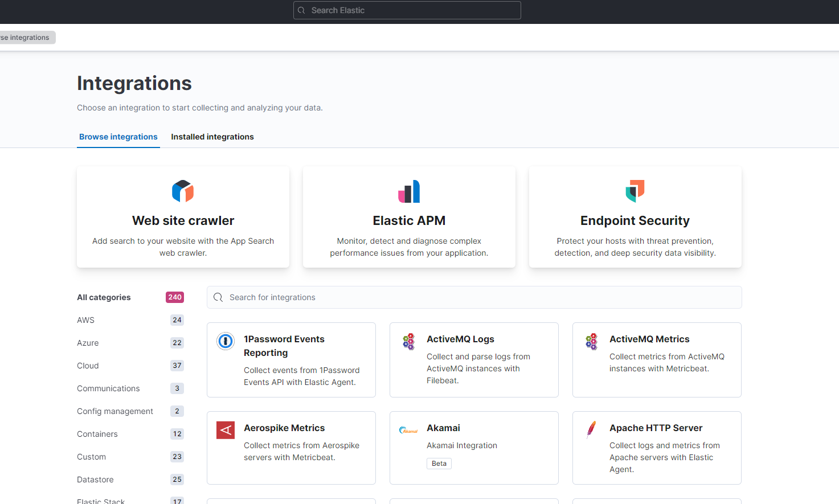Click the ActiveMQ Logs gears icon
Image resolution: width=839 pixels, height=504 pixels.
(408, 341)
